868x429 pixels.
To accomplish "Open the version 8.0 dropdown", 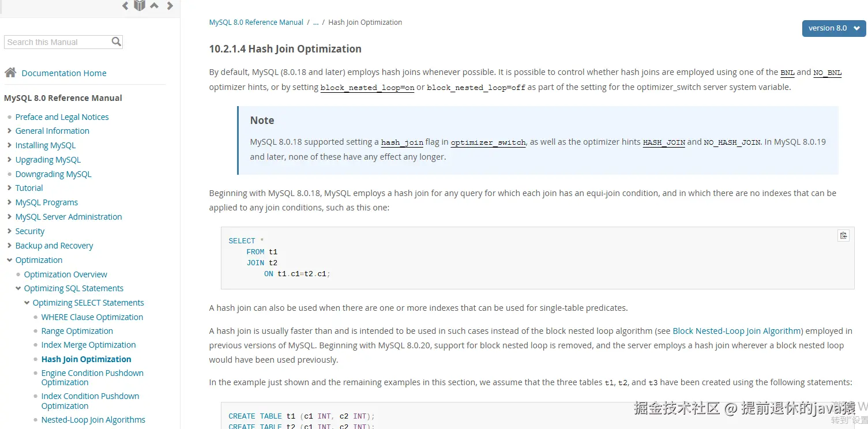I will click(834, 28).
